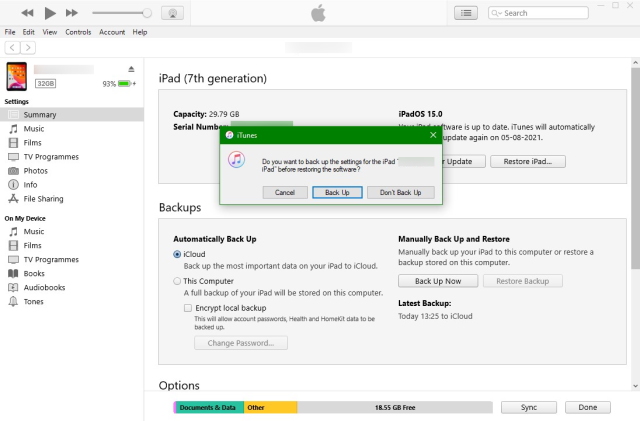
Task: Go forward with the right chevron
Action: [x=28, y=48]
